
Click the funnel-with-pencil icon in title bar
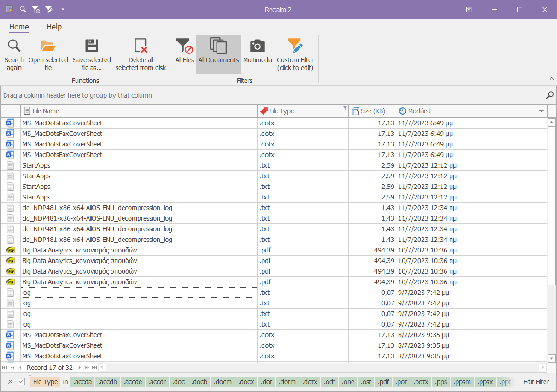pos(49,9)
